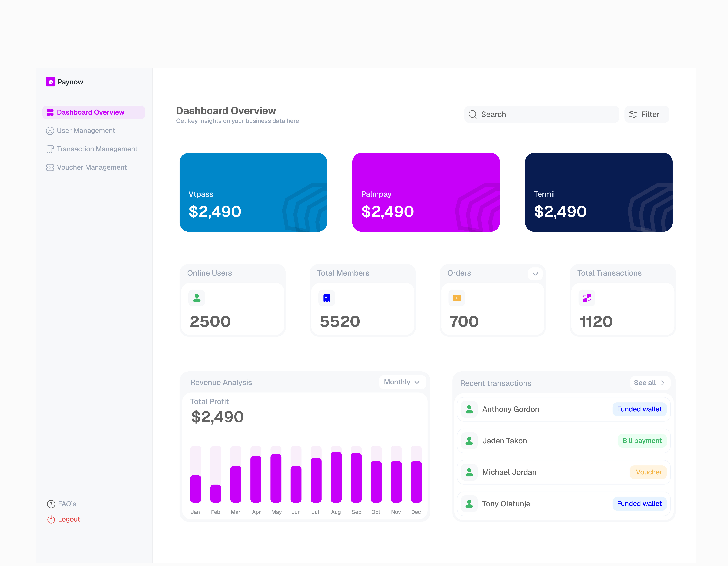Click the Jaden Takon name
The image size is (728, 566).
coord(505,441)
